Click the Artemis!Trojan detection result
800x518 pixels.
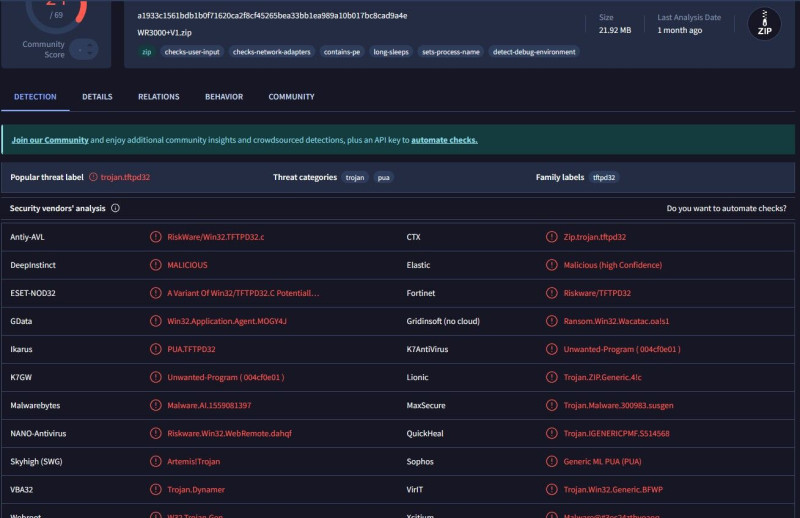(x=193, y=461)
